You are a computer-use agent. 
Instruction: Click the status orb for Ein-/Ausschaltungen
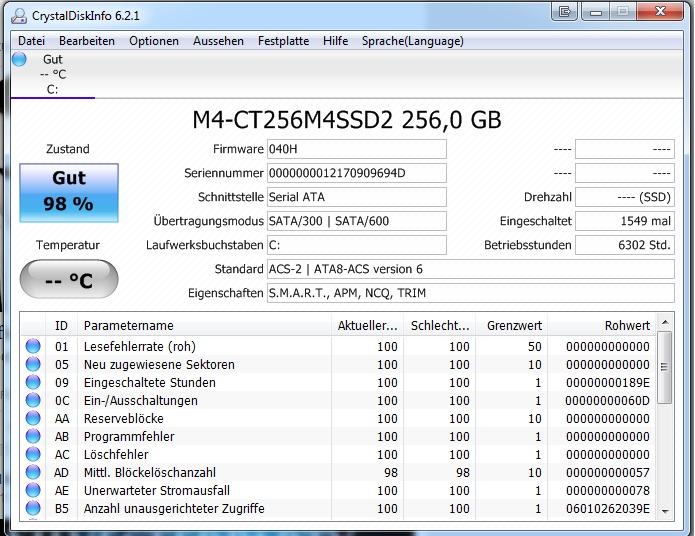click(x=33, y=400)
